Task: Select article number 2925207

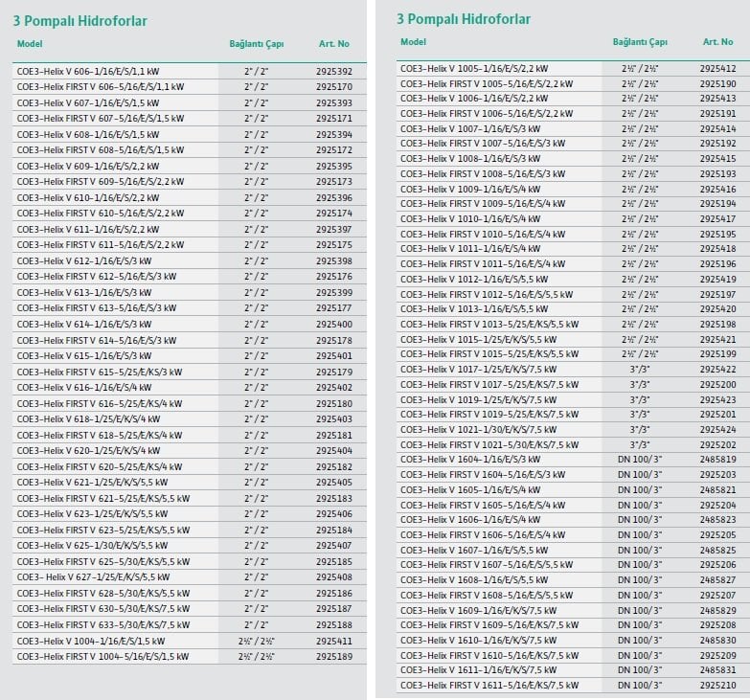Action: [x=718, y=595]
